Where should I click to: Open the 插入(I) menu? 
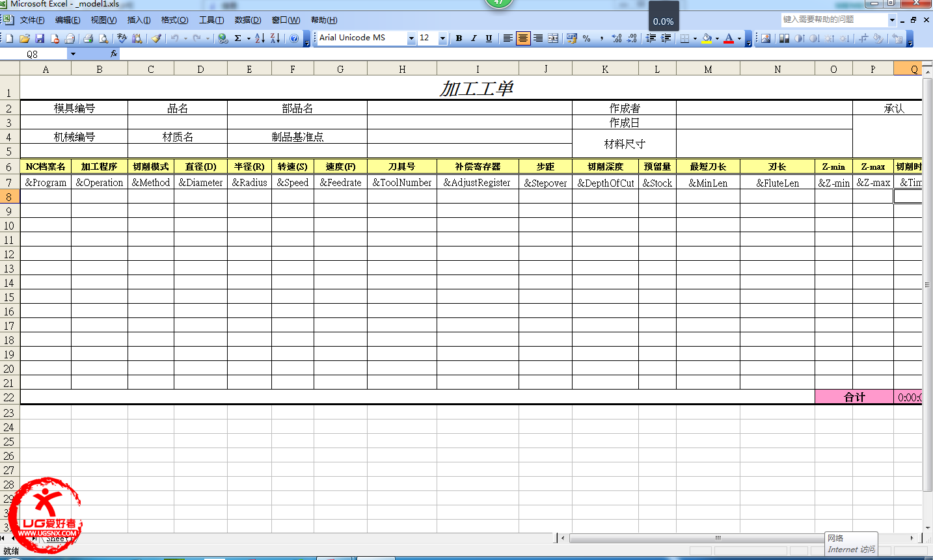139,20
